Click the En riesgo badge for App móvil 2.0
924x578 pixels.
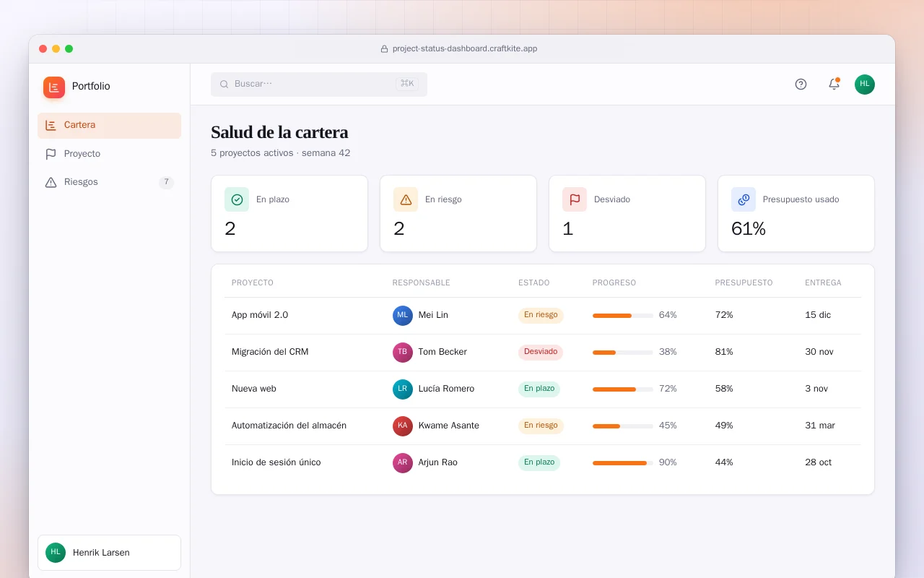pos(541,316)
